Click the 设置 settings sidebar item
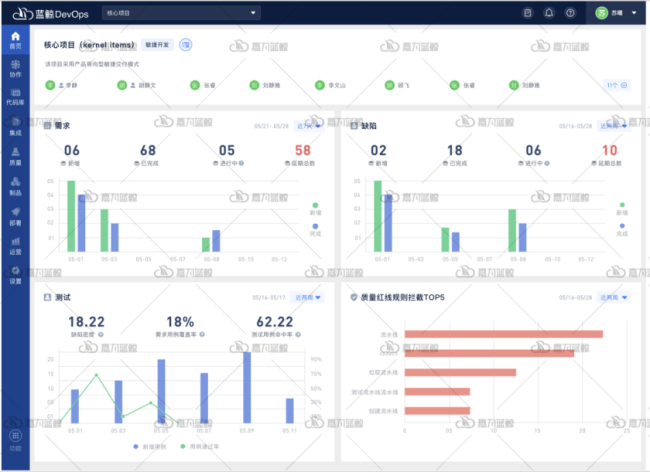This screenshot has width=650, height=472. [14, 276]
